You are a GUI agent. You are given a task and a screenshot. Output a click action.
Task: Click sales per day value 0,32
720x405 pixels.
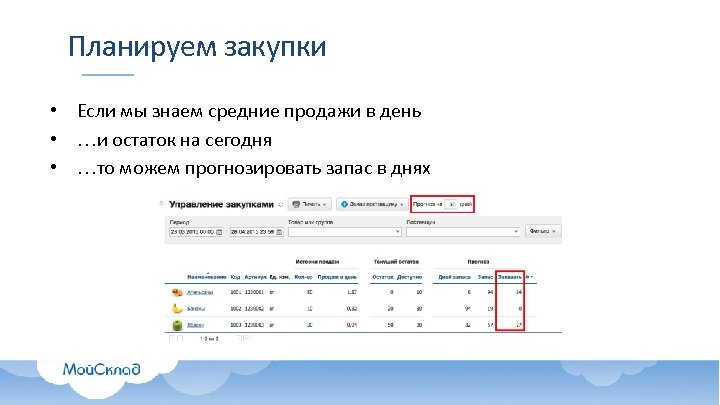[352, 309]
